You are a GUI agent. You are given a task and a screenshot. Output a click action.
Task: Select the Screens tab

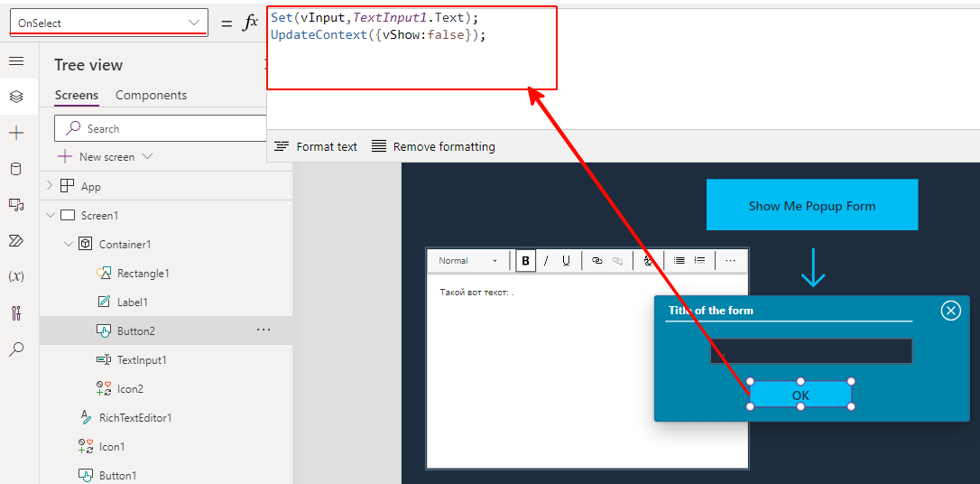pyautogui.click(x=77, y=95)
